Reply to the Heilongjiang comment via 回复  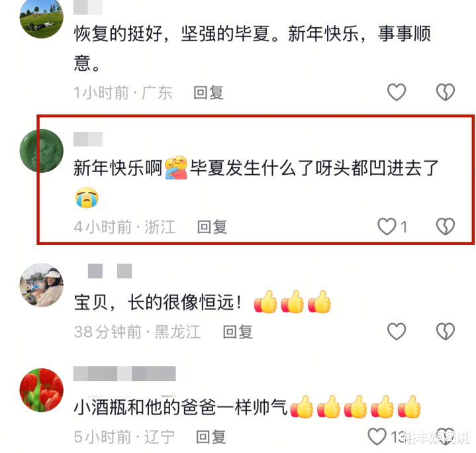coord(238,332)
